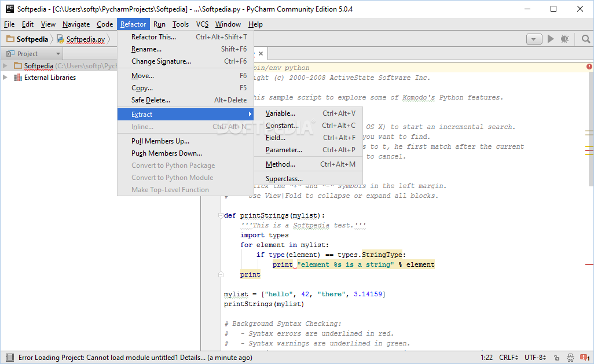This screenshot has height=364, width=594.
Task: Choose Rename... from Refactor menu
Action: click(185, 49)
